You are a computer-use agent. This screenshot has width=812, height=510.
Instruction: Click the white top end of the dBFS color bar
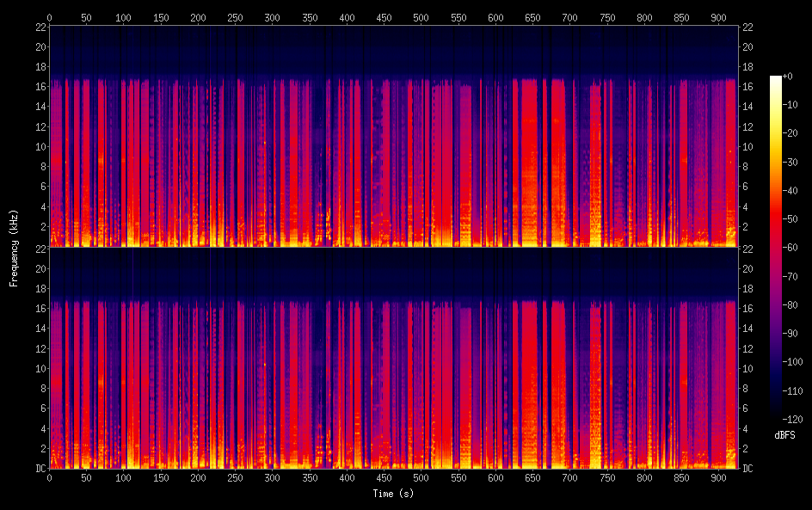[776, 79]
